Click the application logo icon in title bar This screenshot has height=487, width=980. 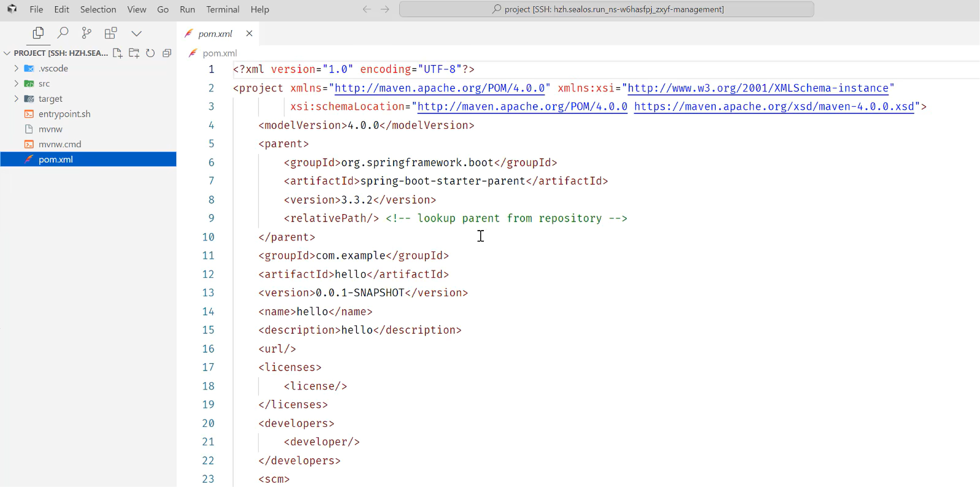coord(12,9)
